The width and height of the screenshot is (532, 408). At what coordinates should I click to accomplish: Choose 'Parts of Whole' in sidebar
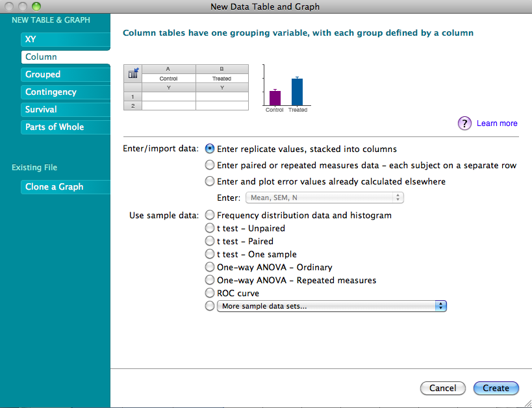(x=65, y=127)
